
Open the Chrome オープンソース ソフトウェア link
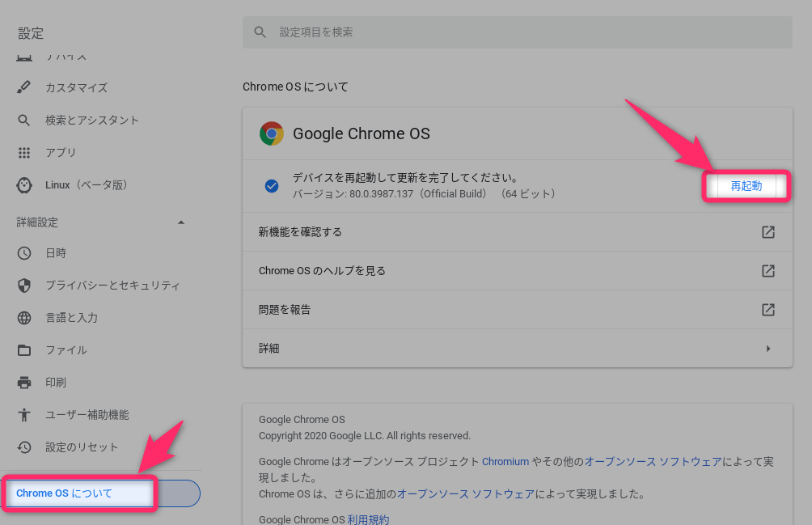(x=653, y=462)
